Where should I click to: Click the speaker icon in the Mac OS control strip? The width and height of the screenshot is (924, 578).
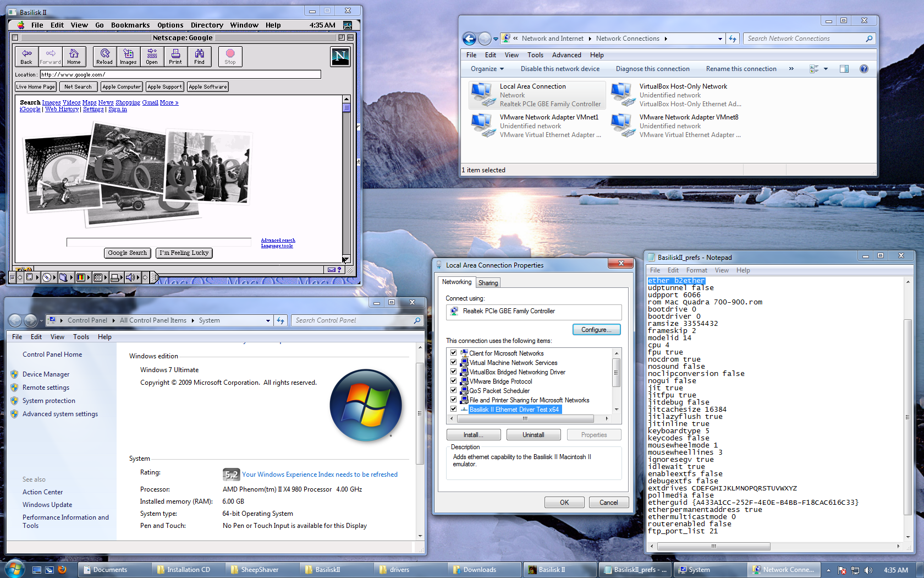(x=130, y=277)
